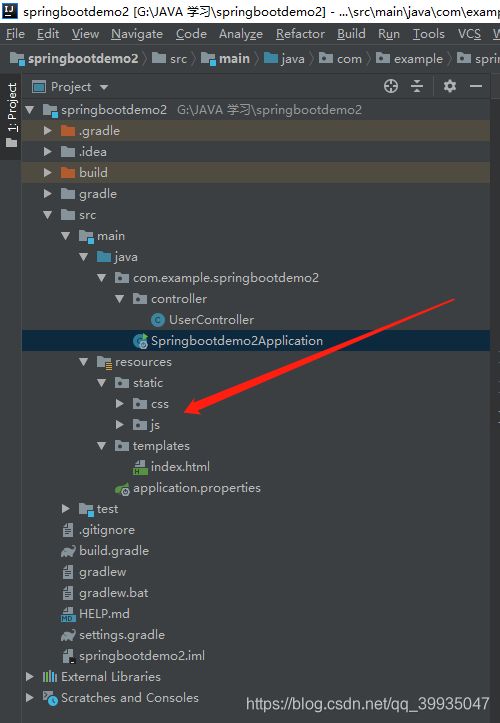
Task: Open the Project view dropdown arrow
Action: (x=104, y=87)
